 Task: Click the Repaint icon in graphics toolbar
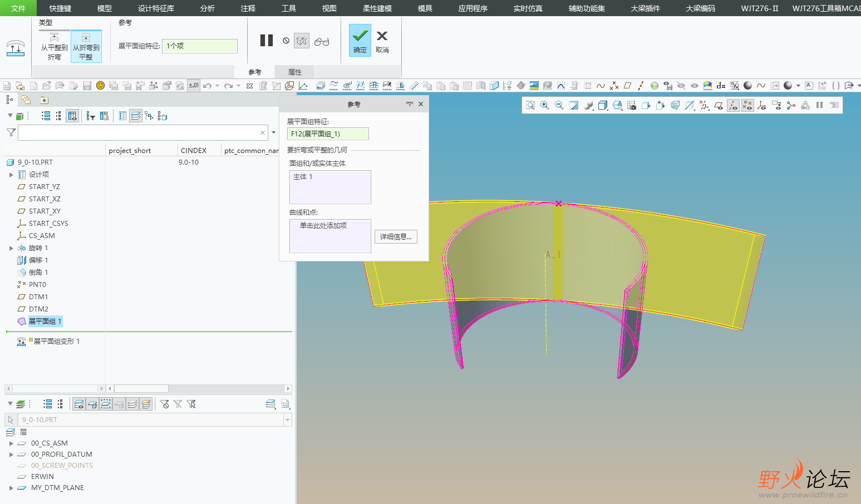click(574, 105)
